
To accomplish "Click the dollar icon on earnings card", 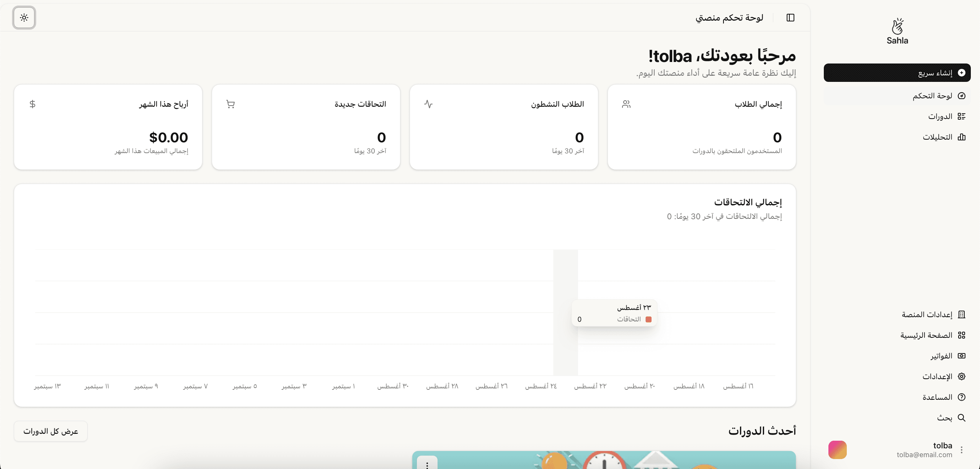I will click(33, 104).
